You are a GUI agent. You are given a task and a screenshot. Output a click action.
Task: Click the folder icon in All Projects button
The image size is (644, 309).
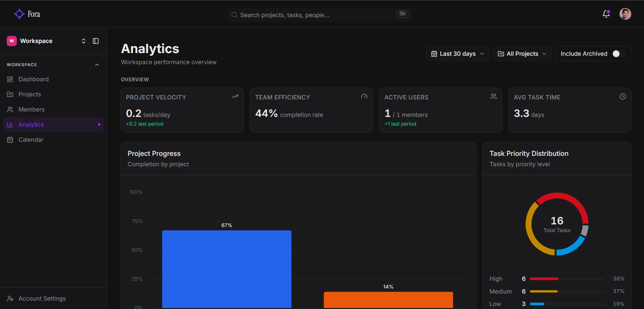pyautogui.click(x=501, y=54)
